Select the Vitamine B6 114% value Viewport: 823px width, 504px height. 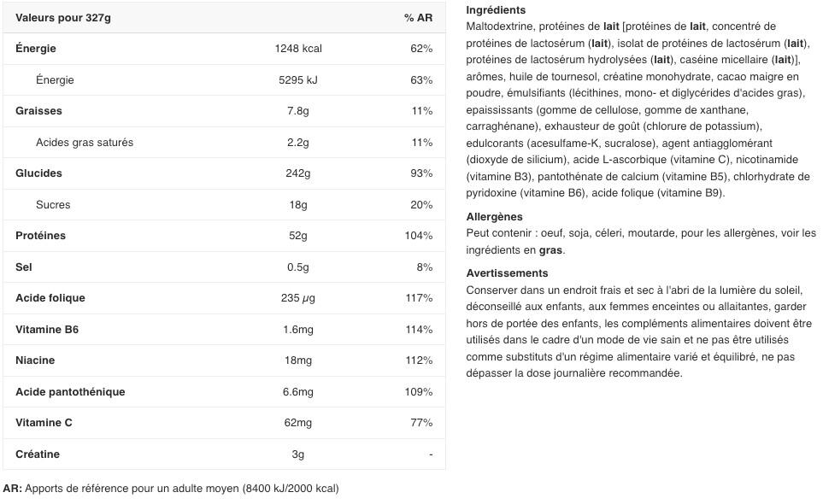pyautogui.click(x=419, y=330)
